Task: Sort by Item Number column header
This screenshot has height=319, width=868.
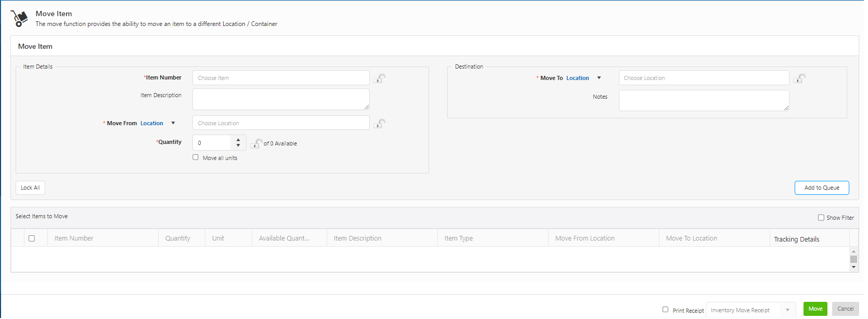Action: pos(74,238)
